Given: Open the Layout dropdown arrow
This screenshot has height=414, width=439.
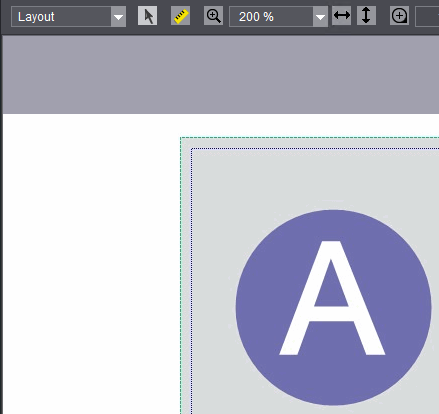Looking at the screenshot, I should pos(118,17).
